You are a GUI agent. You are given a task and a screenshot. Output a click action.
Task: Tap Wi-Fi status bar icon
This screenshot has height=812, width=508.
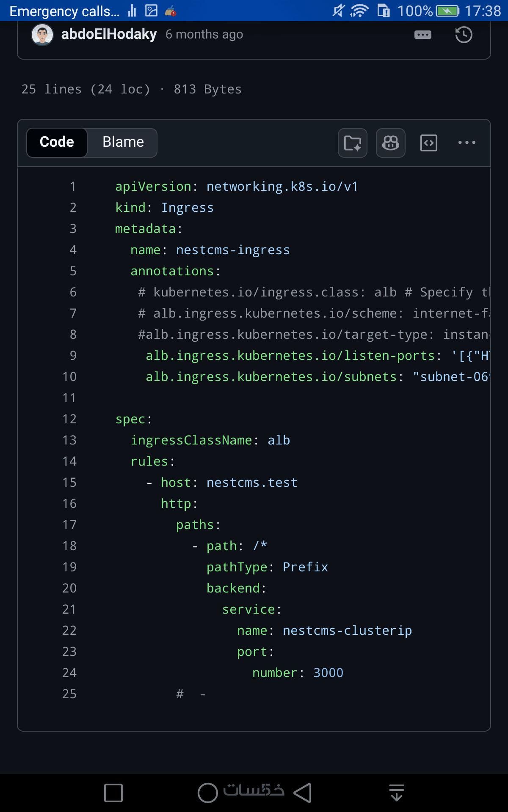pos(359,11)
